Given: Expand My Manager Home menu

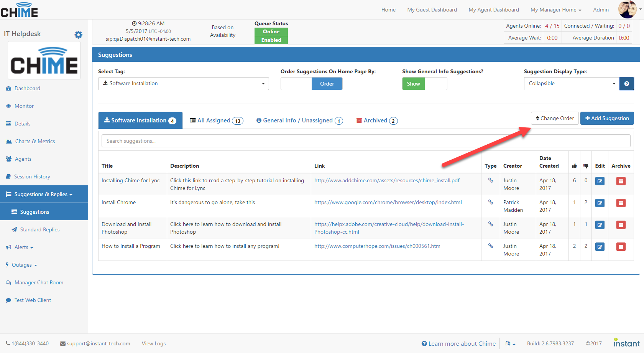Looking at the screenshot, I should tap(556, 10).
